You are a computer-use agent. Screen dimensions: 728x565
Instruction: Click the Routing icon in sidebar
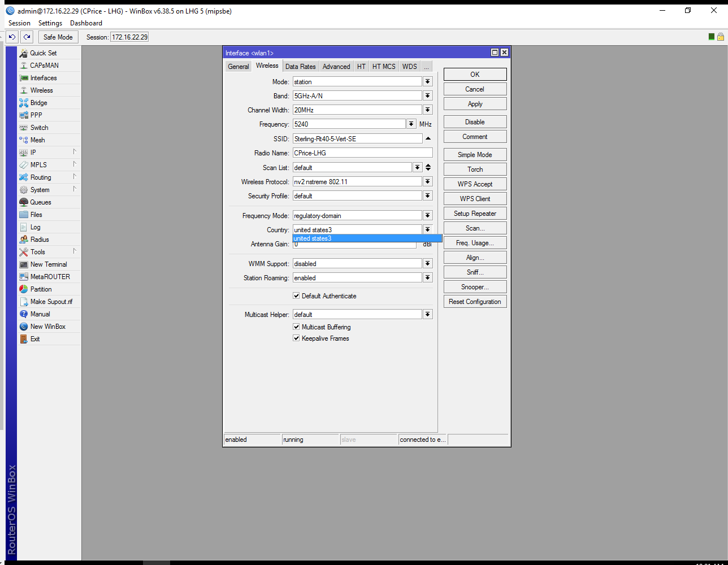point(24,177)
